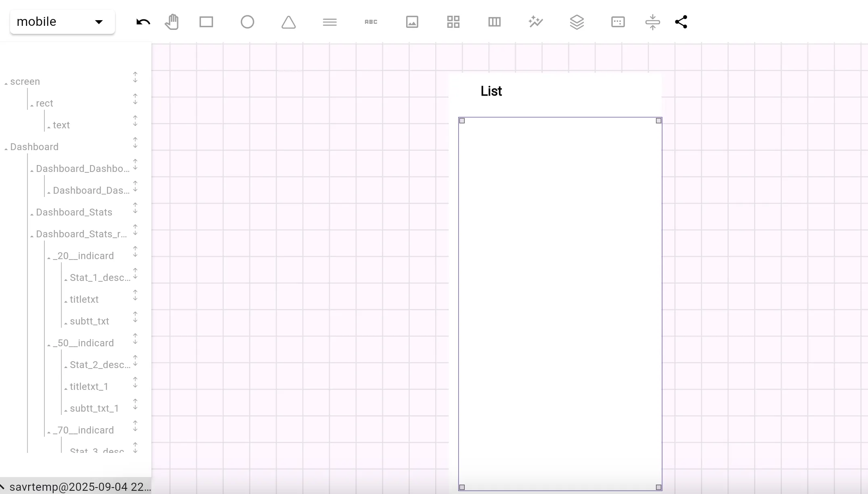868x494 pixels.
Task: Click bottom-right resize handle of selected frame
Action: 658,487
